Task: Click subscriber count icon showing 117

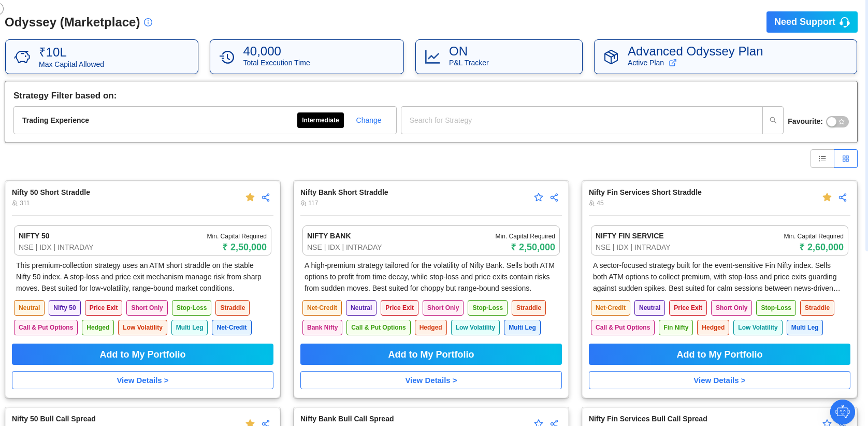Action: 303,203
